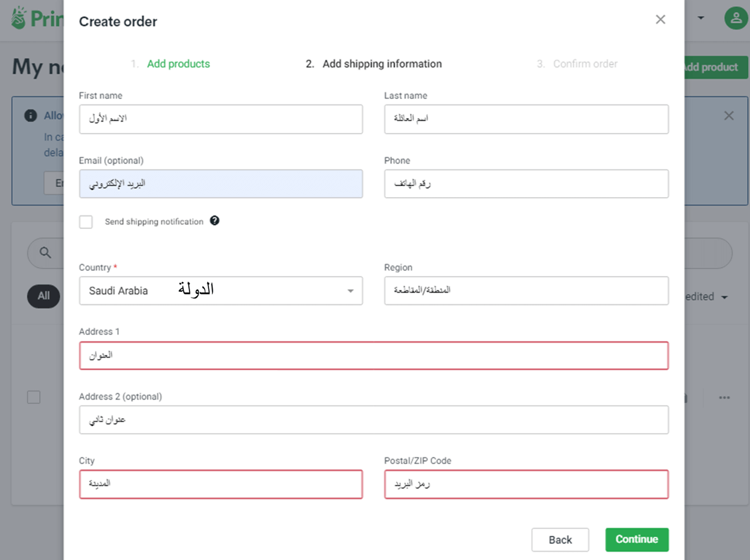This screenshot has width=750, height=560.
Task: Click the 'Create order' dialog title
Action: pyautogui.click(x=118, y=22)
